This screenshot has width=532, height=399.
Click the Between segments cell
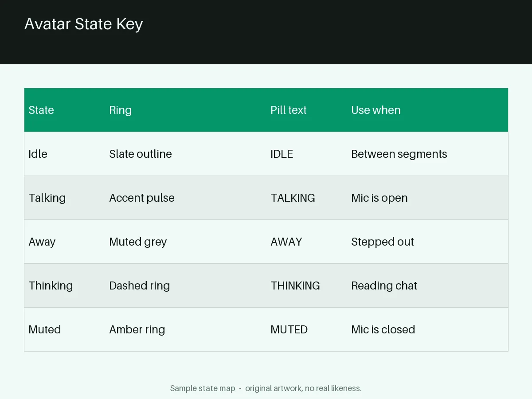click(x=399, y=154)
